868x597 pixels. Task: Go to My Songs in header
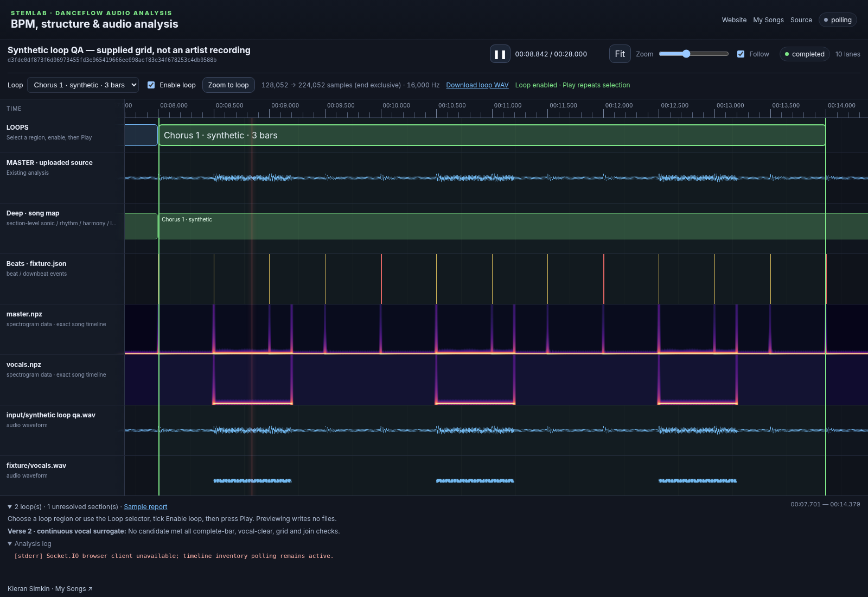[x=768, y=20]
